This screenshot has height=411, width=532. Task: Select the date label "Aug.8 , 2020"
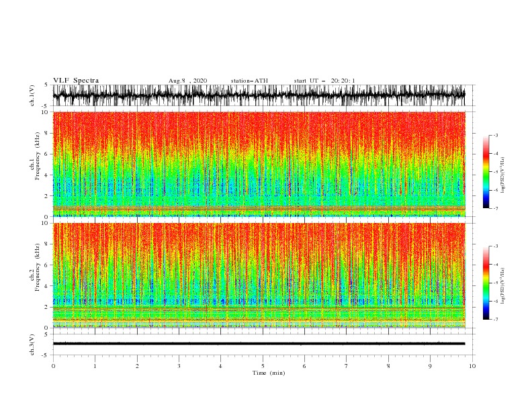[187, 81]
